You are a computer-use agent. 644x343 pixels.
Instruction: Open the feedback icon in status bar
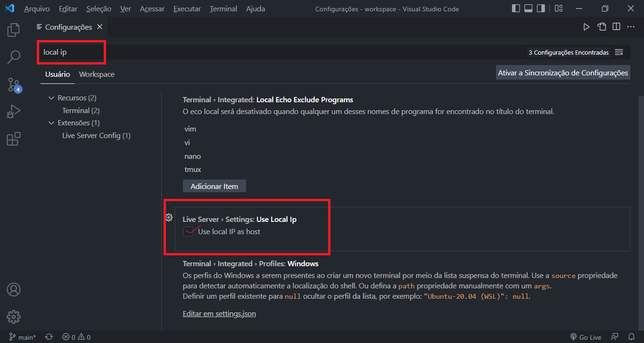pos(614,337)
